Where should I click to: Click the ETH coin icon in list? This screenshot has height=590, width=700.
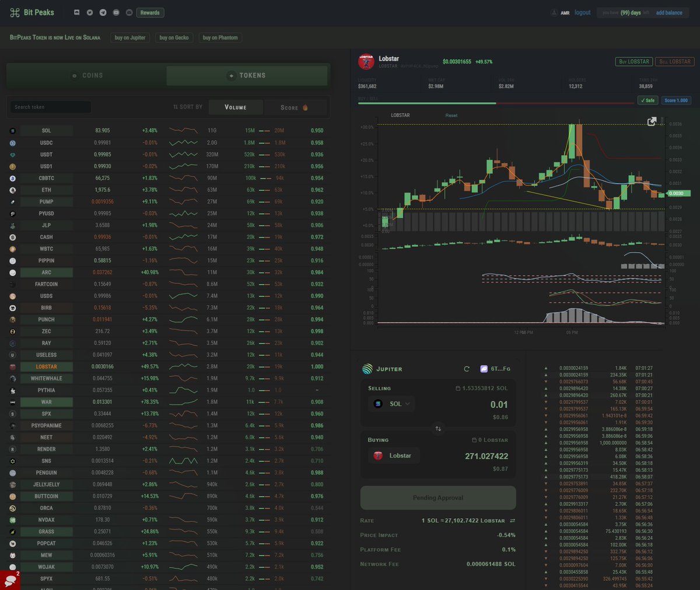[x=13, y=190]
